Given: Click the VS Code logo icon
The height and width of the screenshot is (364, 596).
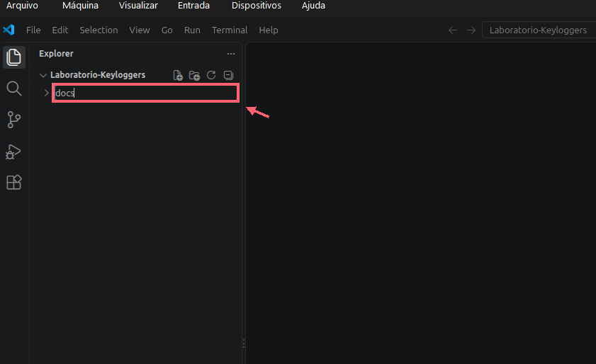Looking at the screenshot, I should [9, 30].
